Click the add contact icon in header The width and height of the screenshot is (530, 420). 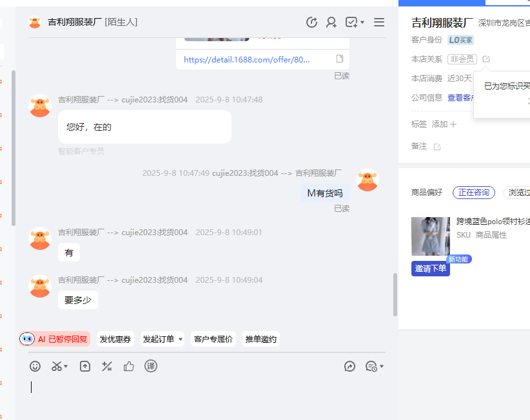coord(331,23)
